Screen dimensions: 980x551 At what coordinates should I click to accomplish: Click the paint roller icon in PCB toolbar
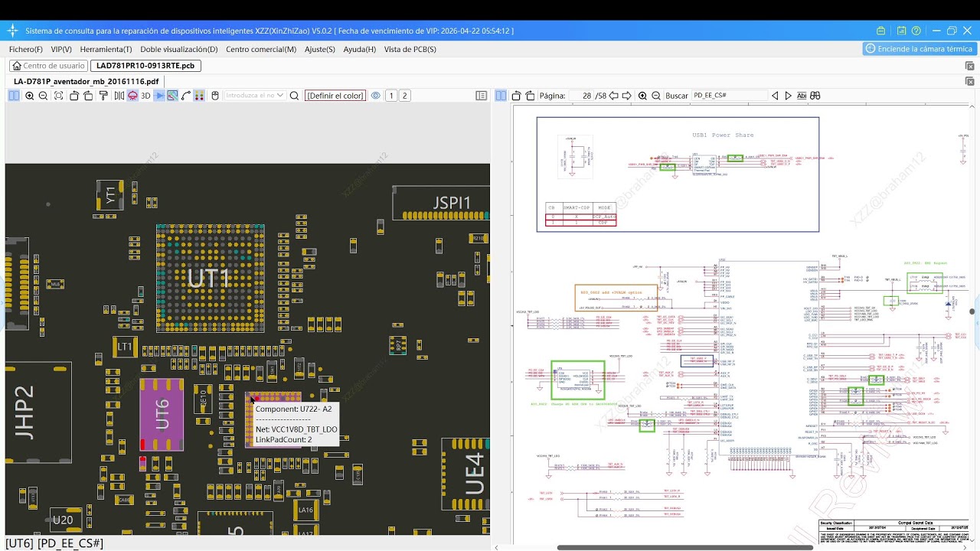pyautogui.click(x=103, y=96)
